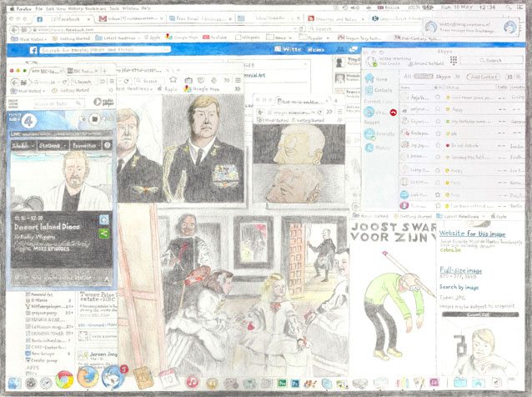Click the Skype search field
This screenshot has height=397, width=532.
pos(491,60)
